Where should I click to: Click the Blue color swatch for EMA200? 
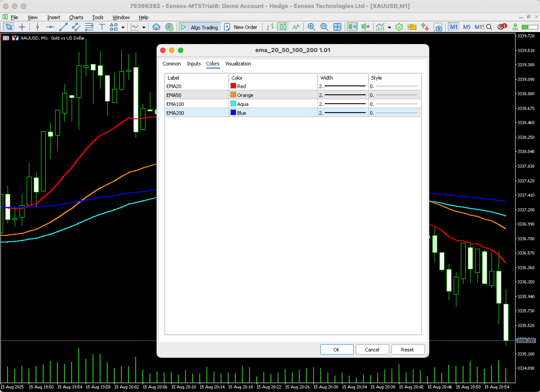233,113
